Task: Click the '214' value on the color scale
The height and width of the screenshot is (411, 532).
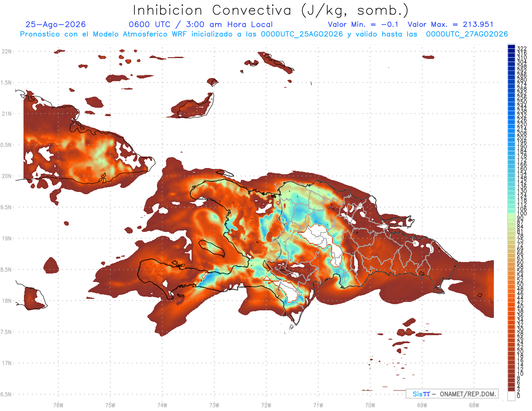Action: 522,129
